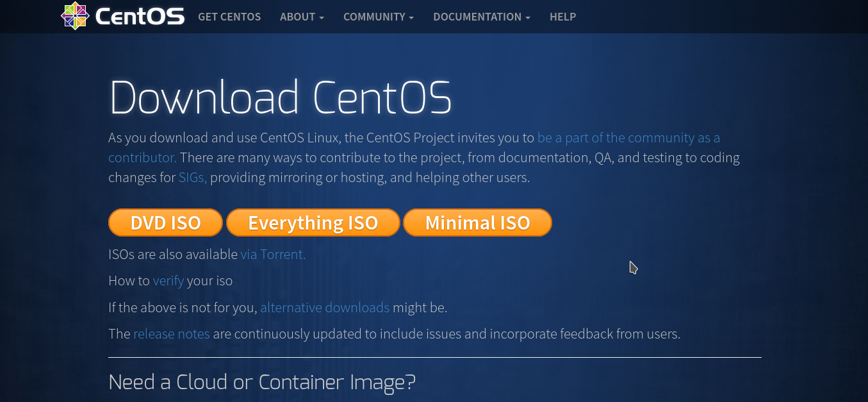Select the Minimal ISO download button
This screenshot has width=868, height=402.
477,222
